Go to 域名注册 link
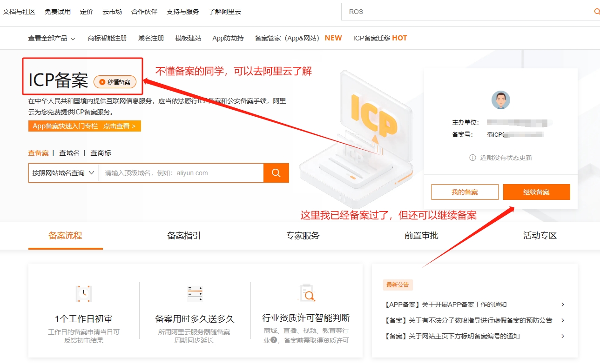Image resolution: width=600 pixels, height=364 pixels. (151, 38)
